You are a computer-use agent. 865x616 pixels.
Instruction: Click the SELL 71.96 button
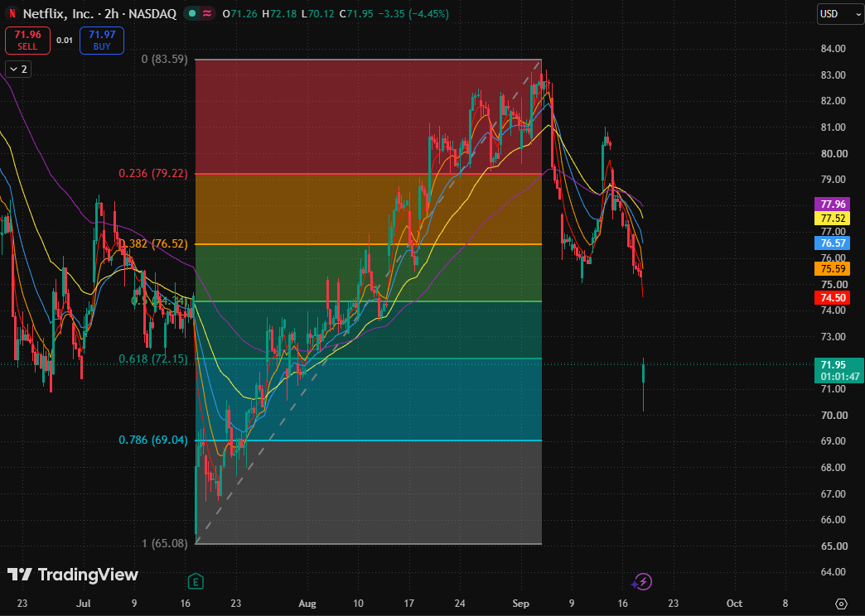[x=27, y=41]
